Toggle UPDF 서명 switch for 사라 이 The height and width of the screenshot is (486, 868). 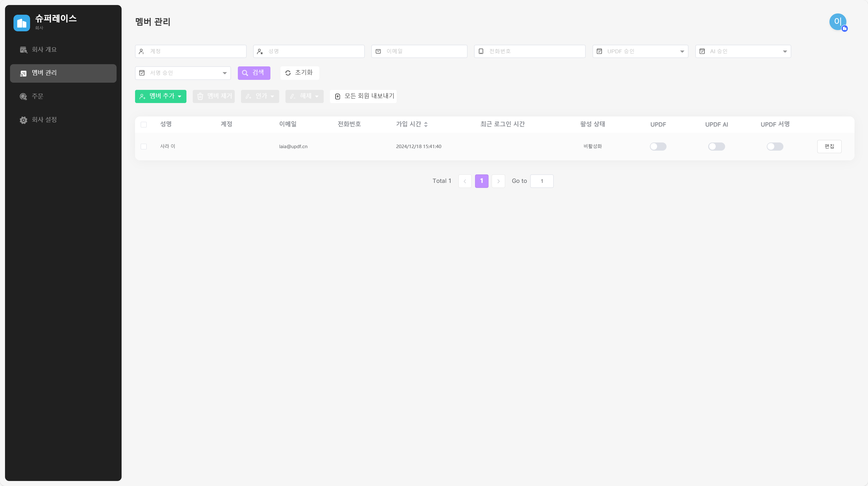tap(775, 147)
